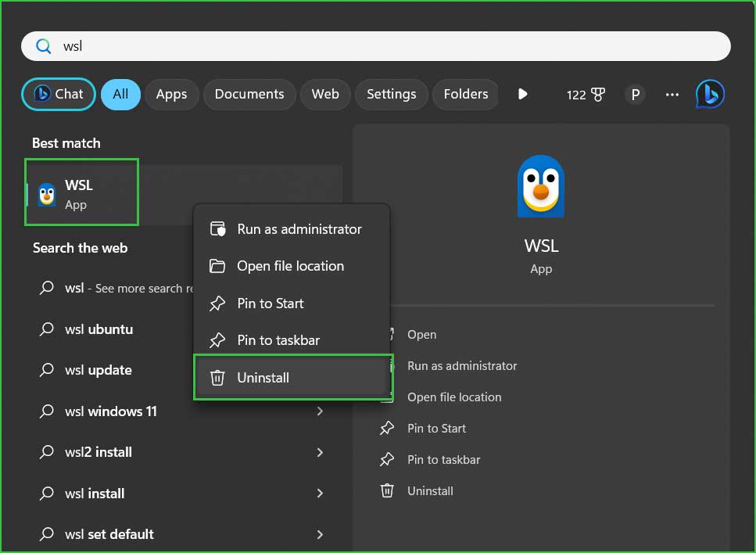756x553 pixels.
Task: Click pin icon beside Pin to Start in details pane
Action: click(x=387, y=429)
